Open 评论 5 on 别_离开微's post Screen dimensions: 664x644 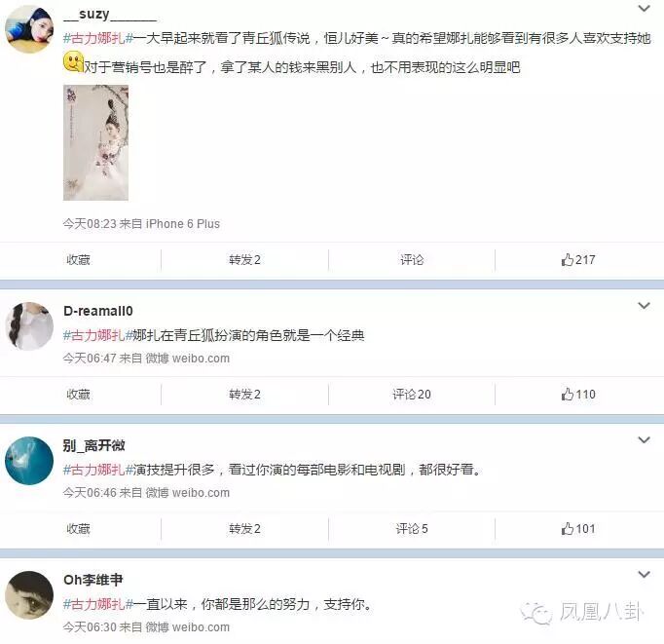[412, 529]
